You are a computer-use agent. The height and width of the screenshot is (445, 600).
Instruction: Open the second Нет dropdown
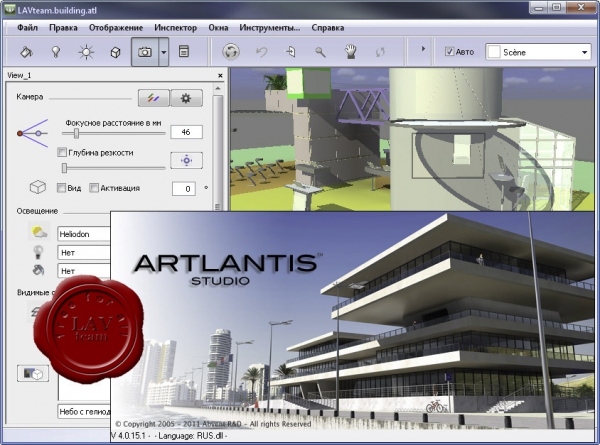click(x=84, y=271)
